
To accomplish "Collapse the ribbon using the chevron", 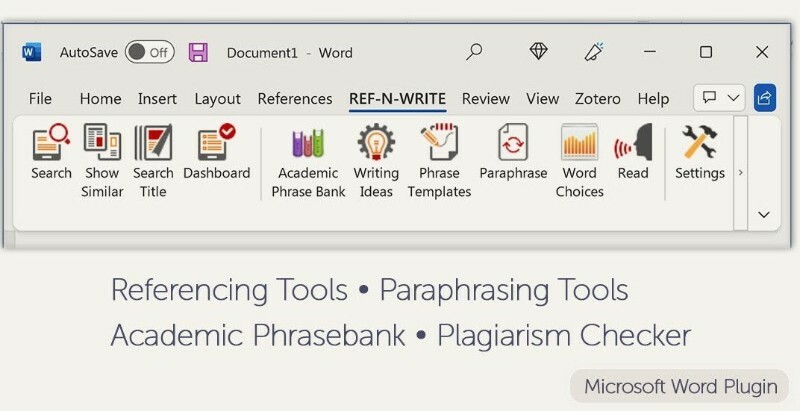I will (764, 214).
